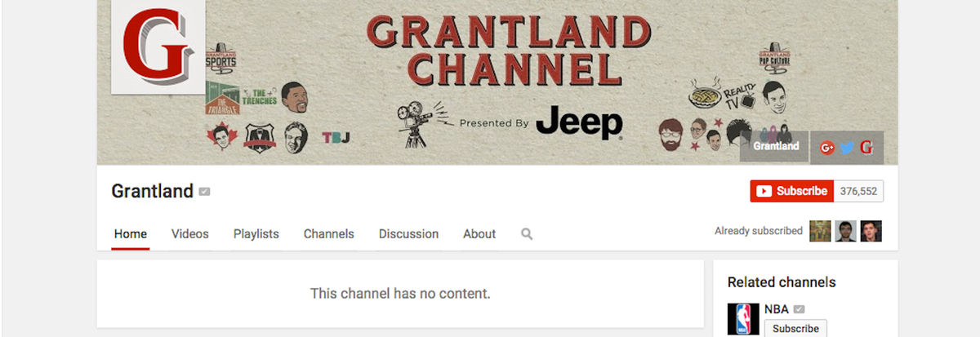Click the Grantland Channel banner title
980x337 pixels.
click(509, 51)
